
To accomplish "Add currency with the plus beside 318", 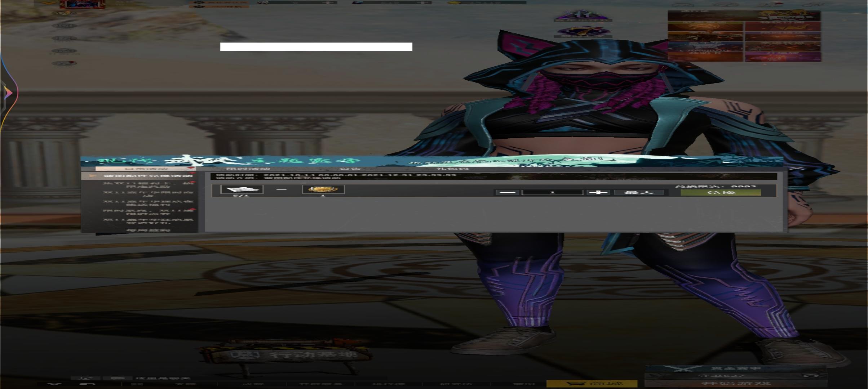I will point(424,3).
